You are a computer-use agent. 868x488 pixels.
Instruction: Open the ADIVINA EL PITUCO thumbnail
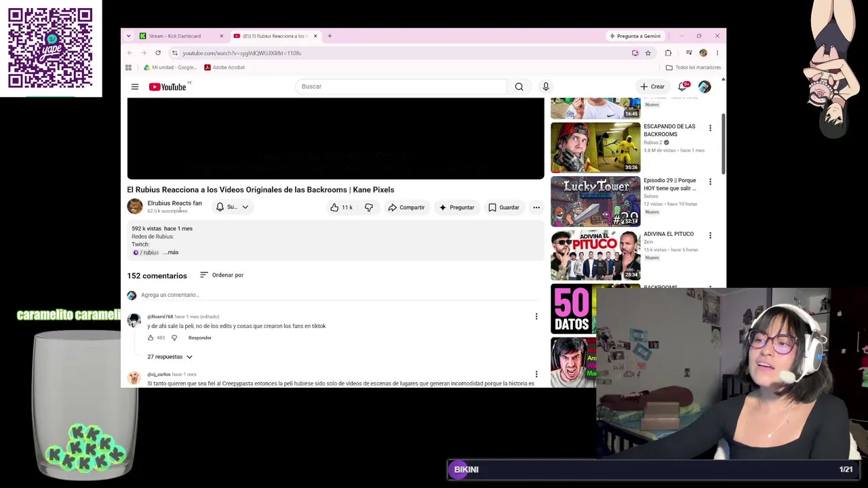(x=595, y=255)
